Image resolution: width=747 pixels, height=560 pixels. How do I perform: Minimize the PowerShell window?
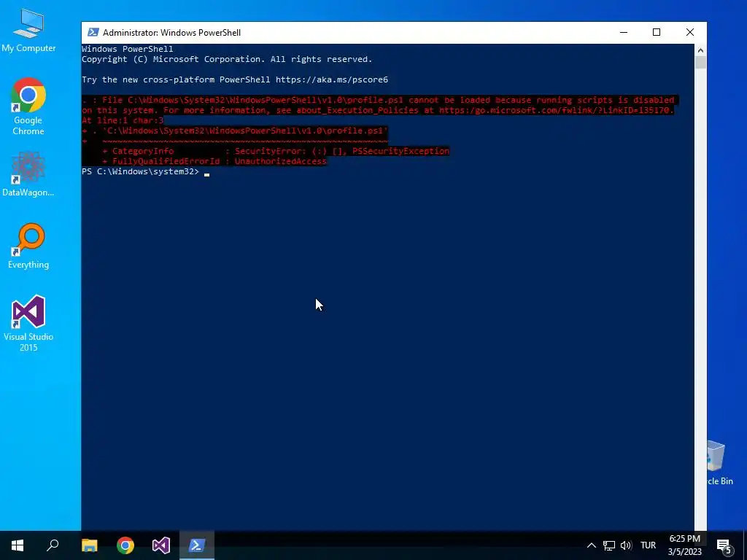click(x=624, y=32)
